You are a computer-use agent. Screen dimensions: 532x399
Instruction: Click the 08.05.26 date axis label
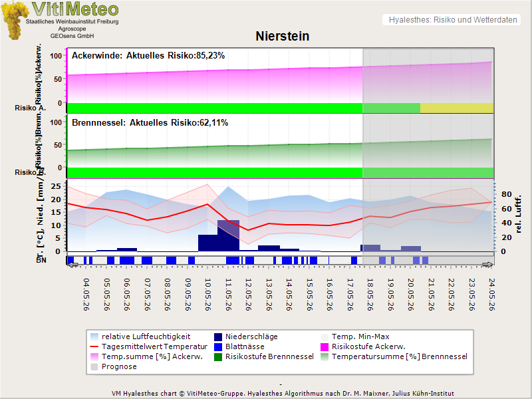(168, 295)
